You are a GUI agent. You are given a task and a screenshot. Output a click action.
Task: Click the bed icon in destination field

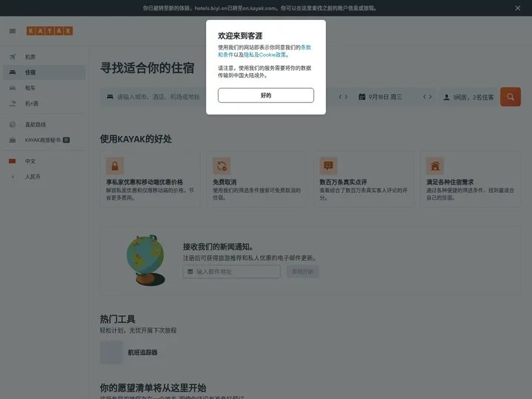[110, 97]
